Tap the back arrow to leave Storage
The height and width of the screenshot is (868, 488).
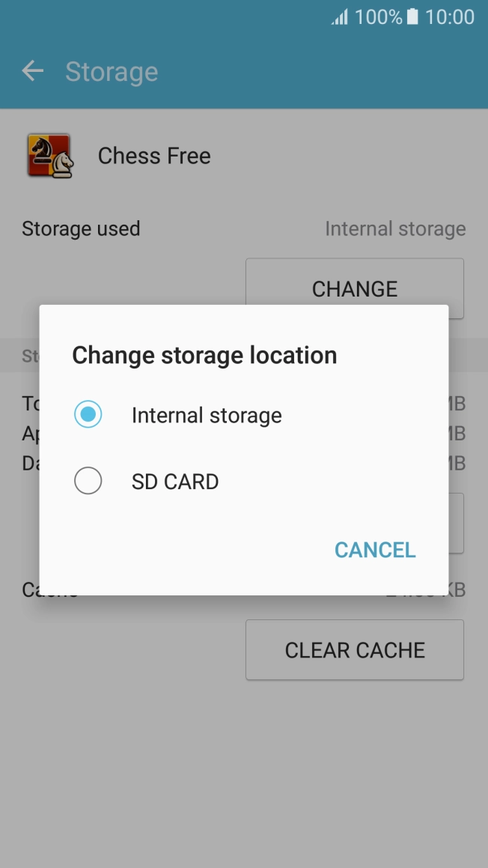click(33, 71)
